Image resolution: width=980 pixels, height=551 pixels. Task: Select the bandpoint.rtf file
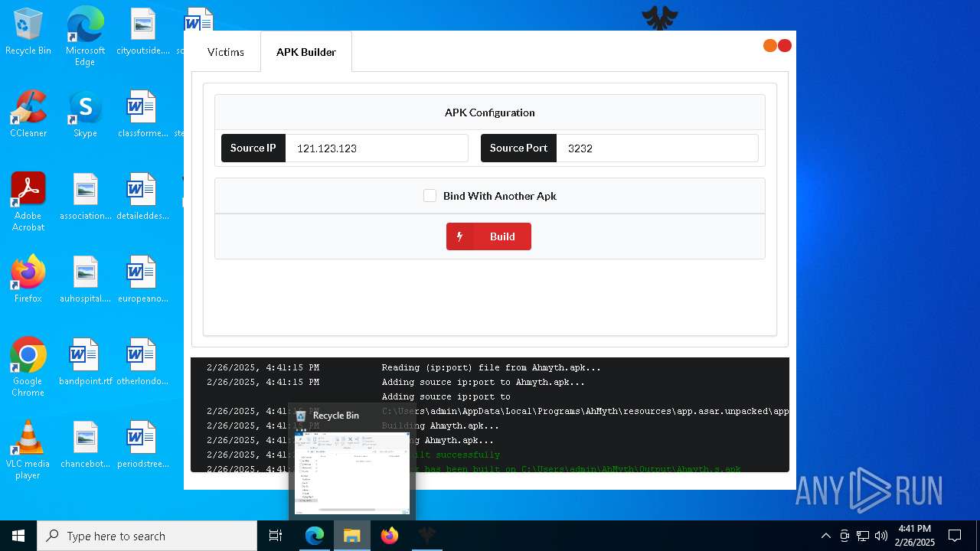85,362
